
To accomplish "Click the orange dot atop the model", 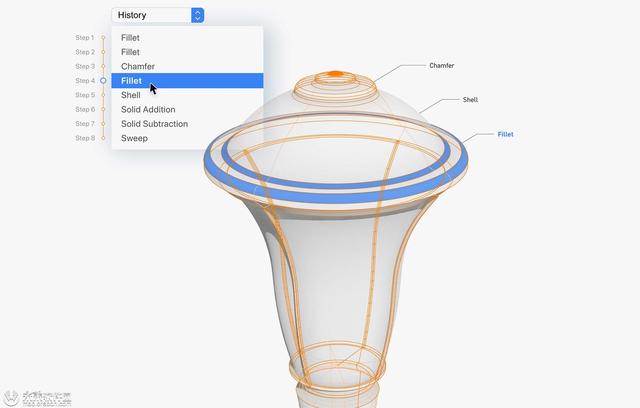I will tap(336, 74).
